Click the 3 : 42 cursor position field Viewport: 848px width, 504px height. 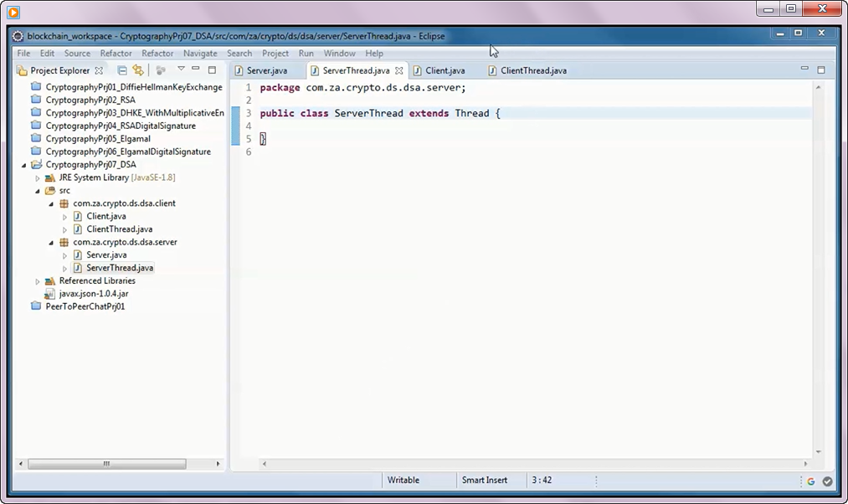542,480
